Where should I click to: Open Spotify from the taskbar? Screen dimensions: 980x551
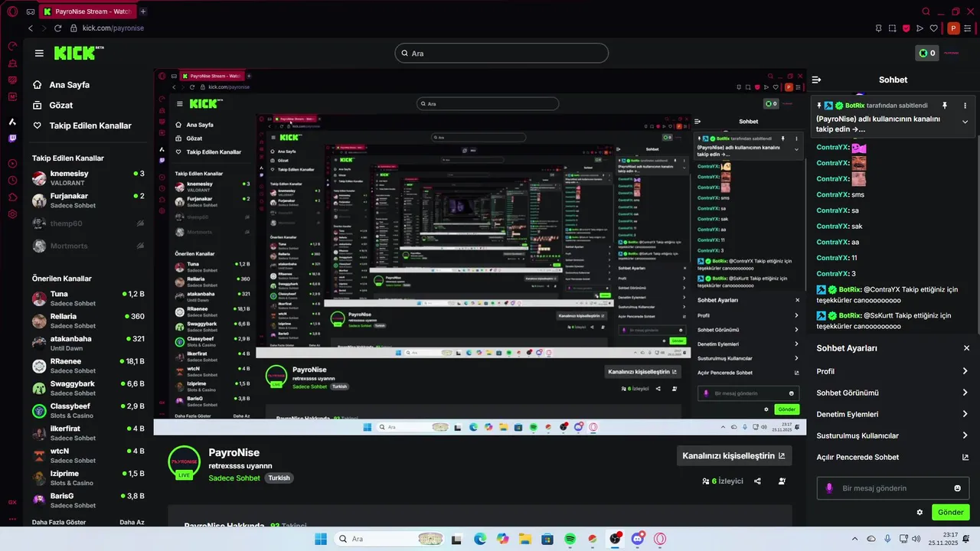[570, 539]
